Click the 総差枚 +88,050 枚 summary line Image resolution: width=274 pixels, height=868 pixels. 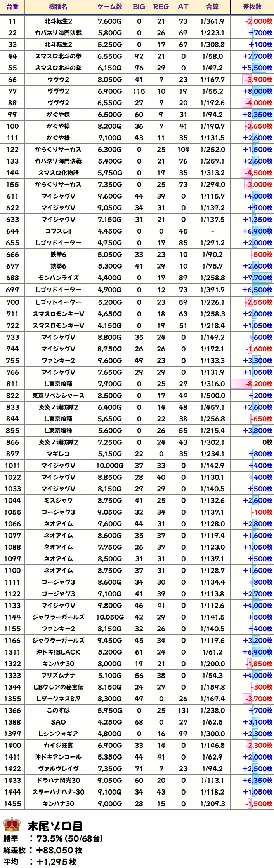pos(43,850)
